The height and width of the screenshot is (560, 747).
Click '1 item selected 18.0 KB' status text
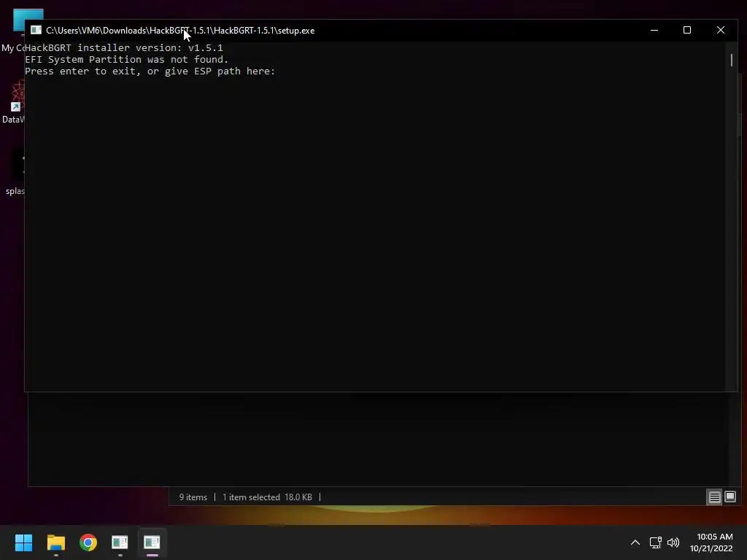point(267,497)
